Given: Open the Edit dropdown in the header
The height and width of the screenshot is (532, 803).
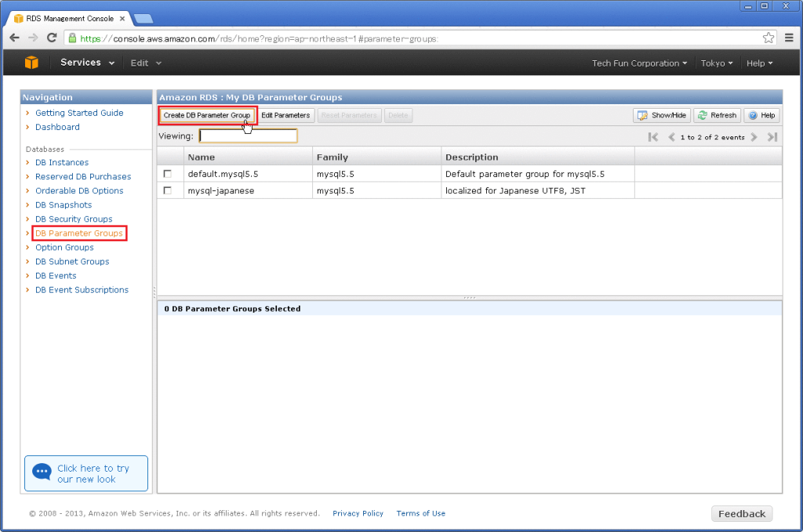Looking at the screenshot, I should pos(146,63).
